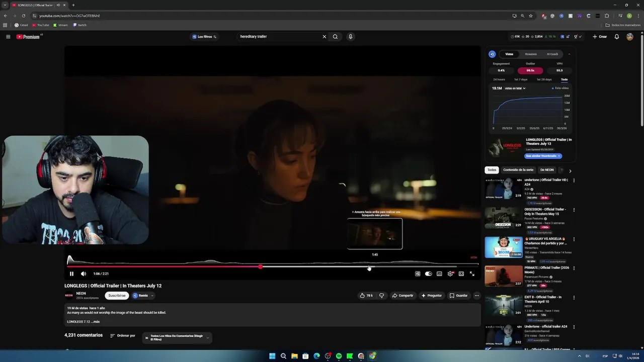Open the YouTube guide hamburger menu
Screen dimensions: 644x362
8,37
